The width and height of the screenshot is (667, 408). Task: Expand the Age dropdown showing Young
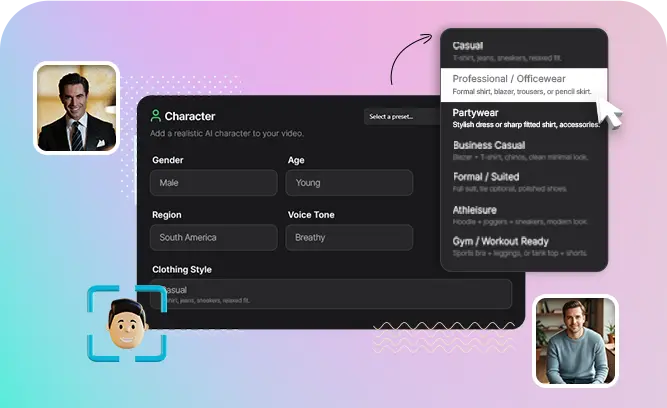pos(349,183)
